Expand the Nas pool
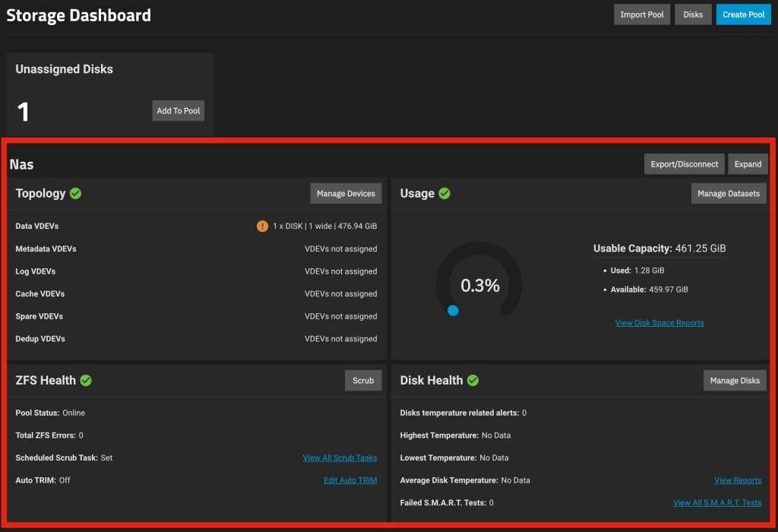The image size is (778, 532). [x=748, y=164]
